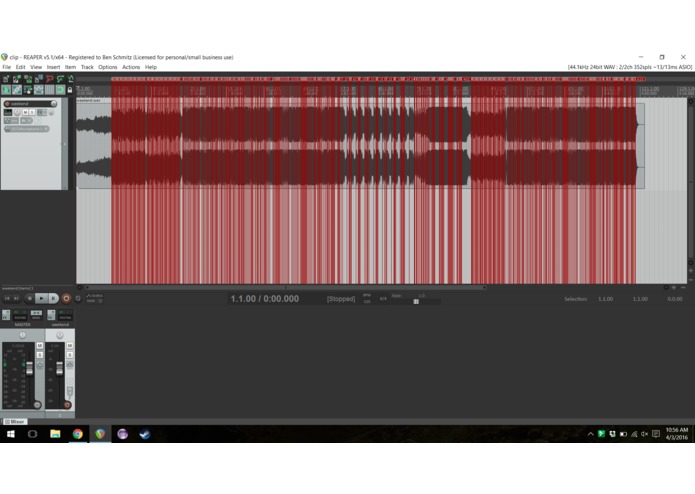
Task: Mute the MASTER channel in the mixer
Action: [x=40, y=345]
